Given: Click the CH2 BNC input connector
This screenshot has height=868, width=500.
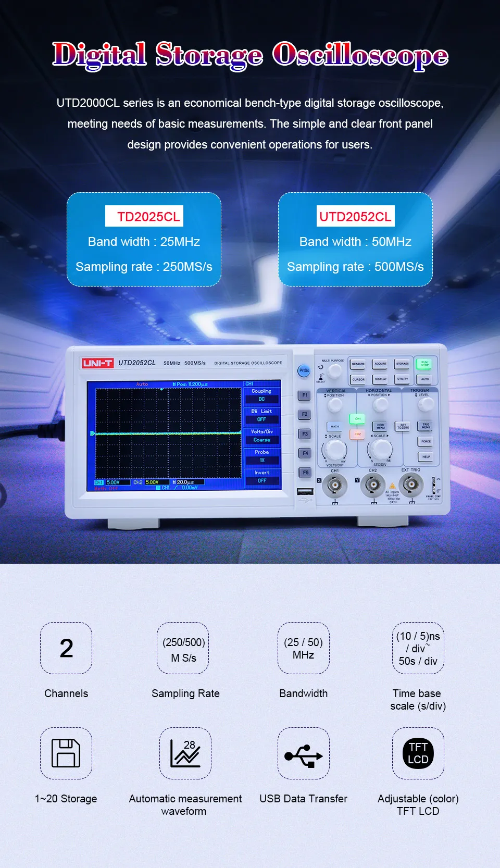Looking at the screenshot, I should point(373,486).
